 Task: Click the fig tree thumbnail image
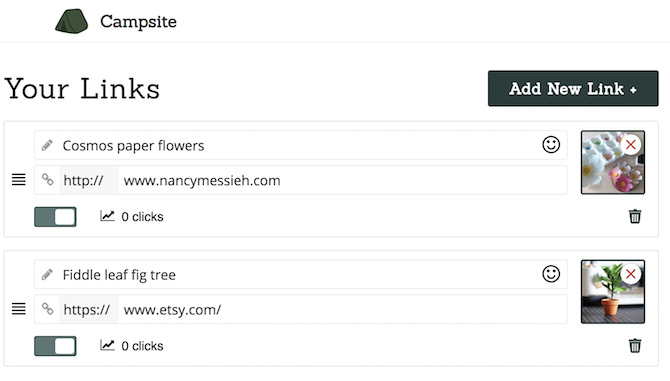(x=613, y=291)
